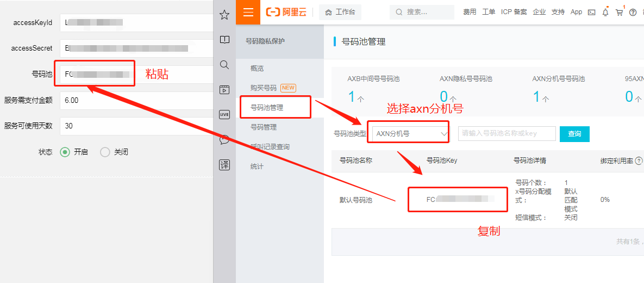Click the 绑定利用率 help icon
Viewport: 644px width, 283px height.
(639, 161)
